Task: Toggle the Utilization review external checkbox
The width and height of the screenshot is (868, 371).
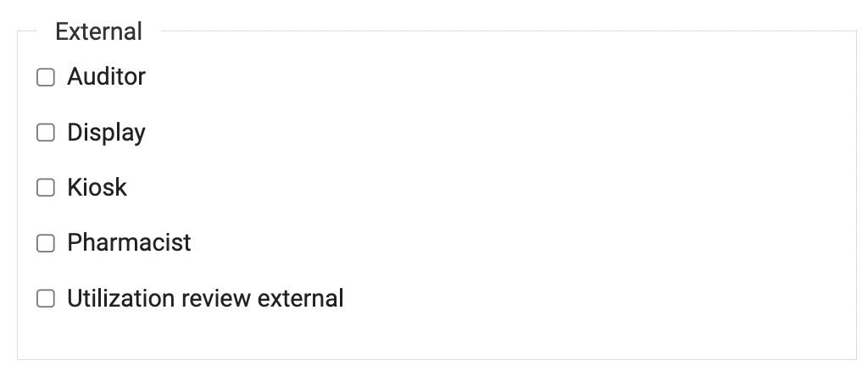Action: (x=45, y=298)
